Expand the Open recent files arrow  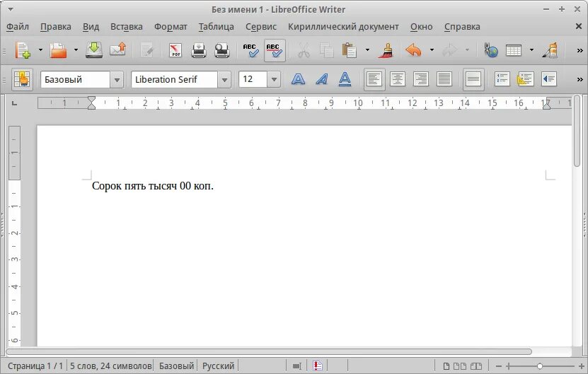point(76,49)
